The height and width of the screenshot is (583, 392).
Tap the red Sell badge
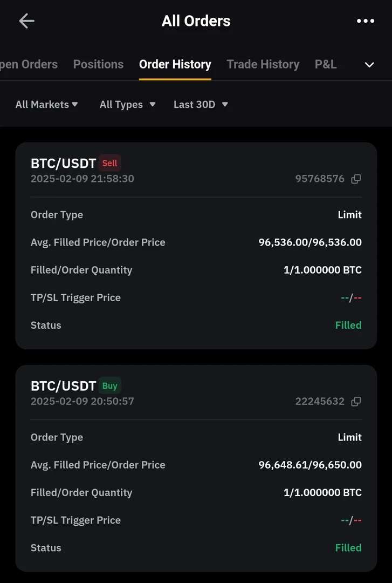[109, 163]
